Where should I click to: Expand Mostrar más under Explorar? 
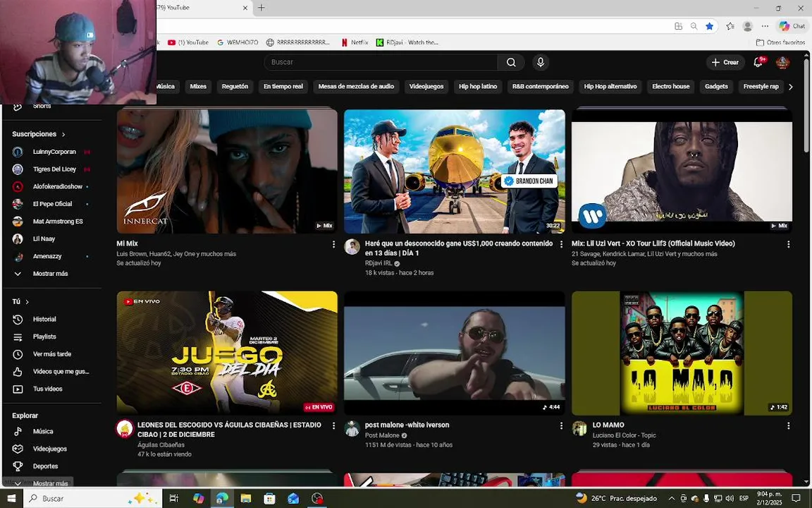tap(51, 483)
